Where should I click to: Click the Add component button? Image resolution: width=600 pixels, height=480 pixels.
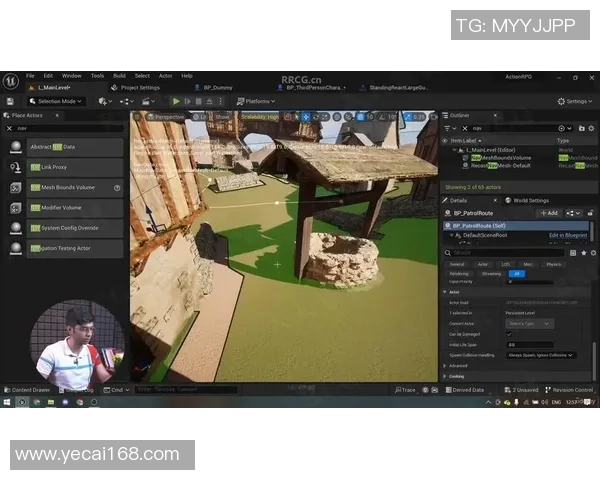click(548, 213)
